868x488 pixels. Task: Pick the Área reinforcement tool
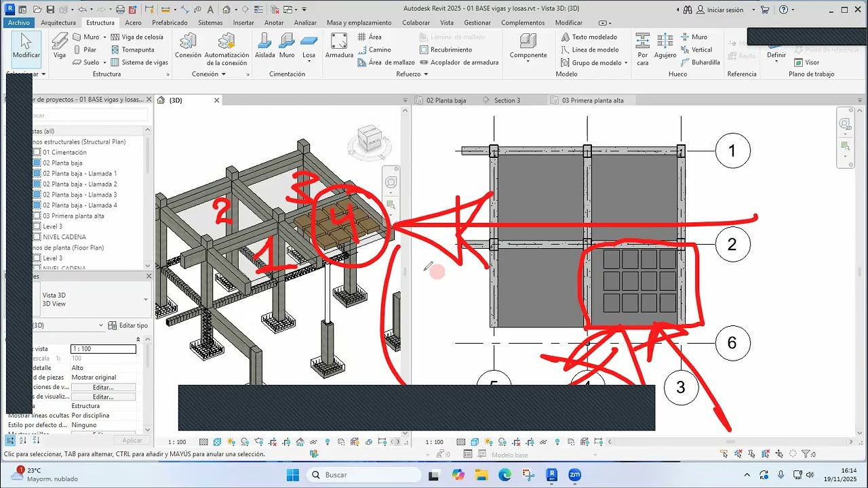click(x=370, y=37)
